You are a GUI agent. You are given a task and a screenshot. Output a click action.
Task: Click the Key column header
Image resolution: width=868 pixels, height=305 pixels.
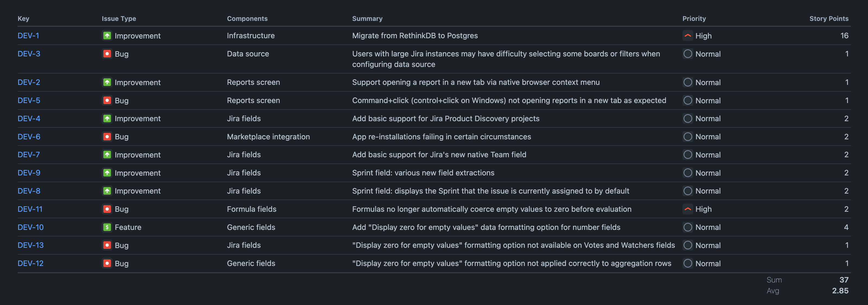(x=24, y=18)
